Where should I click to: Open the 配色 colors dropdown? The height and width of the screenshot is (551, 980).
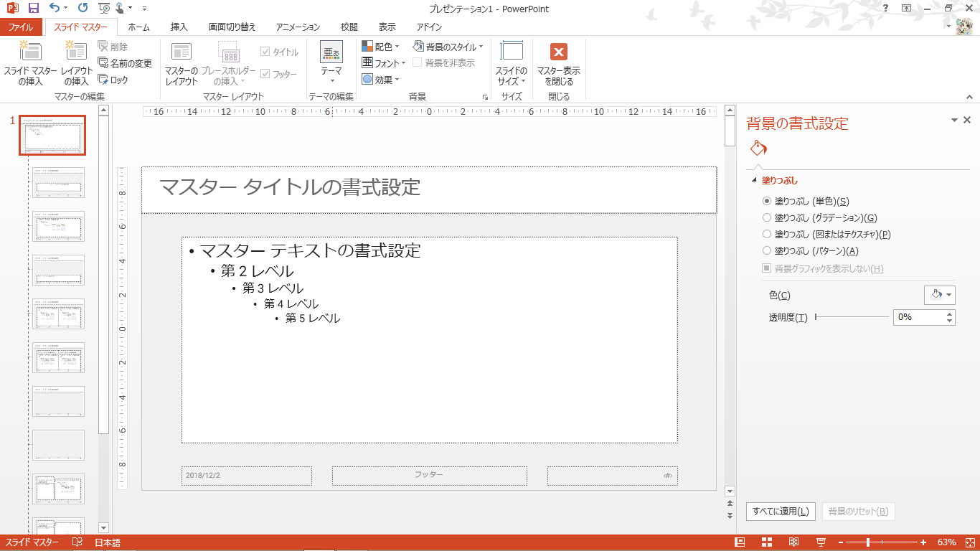(x=381, y=47)
